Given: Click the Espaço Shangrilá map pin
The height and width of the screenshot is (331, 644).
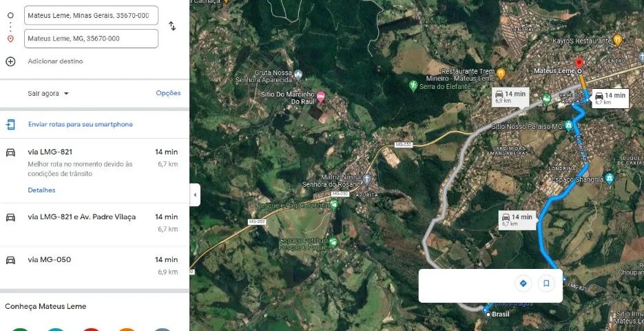Looking at the screenshot, I should point(610,178).
